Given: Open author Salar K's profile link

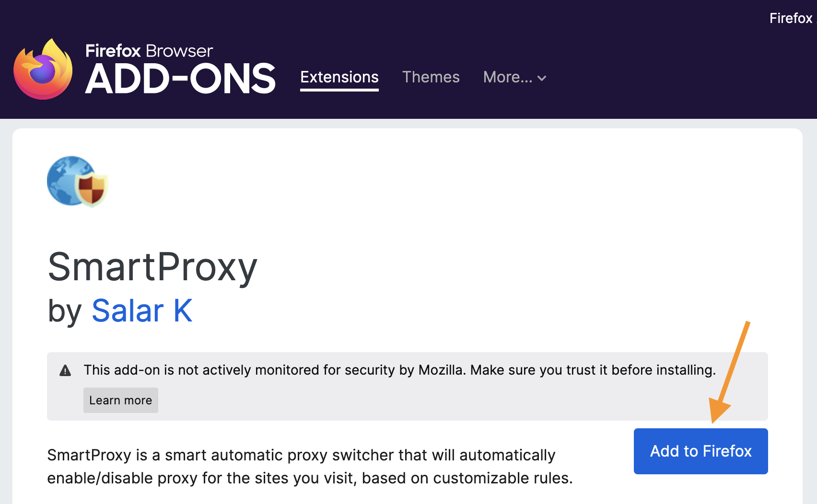Looking at the screenshot, I should click(x=142, y=311).
